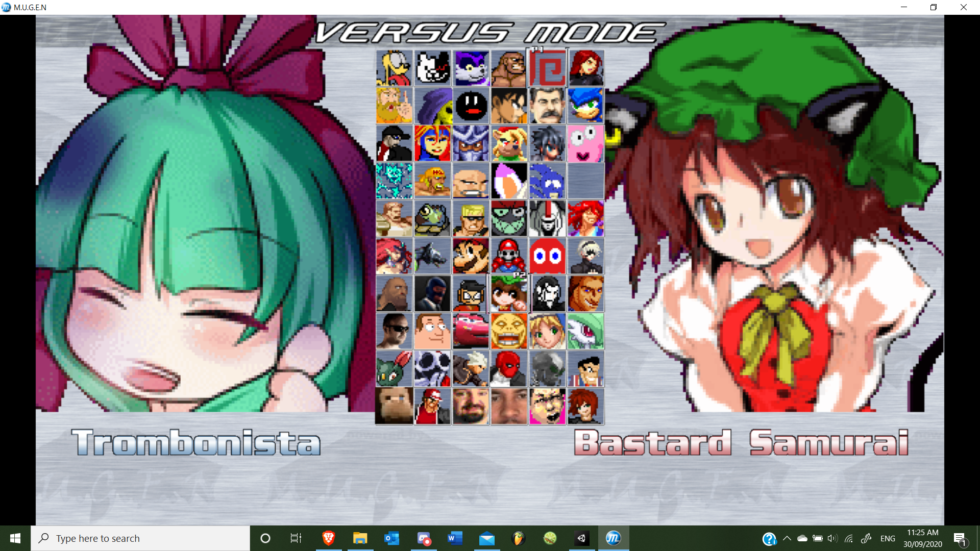Open Cortana from the taskbar
Screen dimensions: 980x551
click(265, 538)
